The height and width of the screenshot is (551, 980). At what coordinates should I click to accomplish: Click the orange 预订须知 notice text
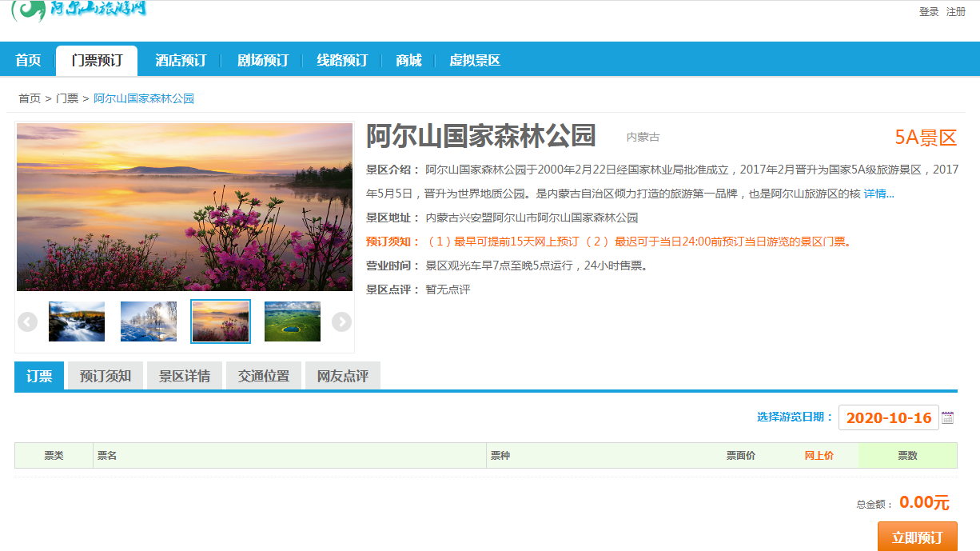coord(609,242)
